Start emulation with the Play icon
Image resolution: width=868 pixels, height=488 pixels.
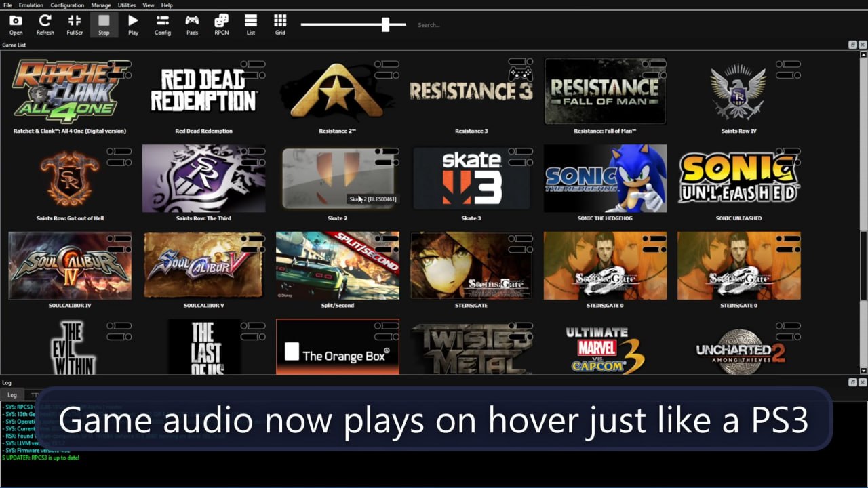pos(133,24)
